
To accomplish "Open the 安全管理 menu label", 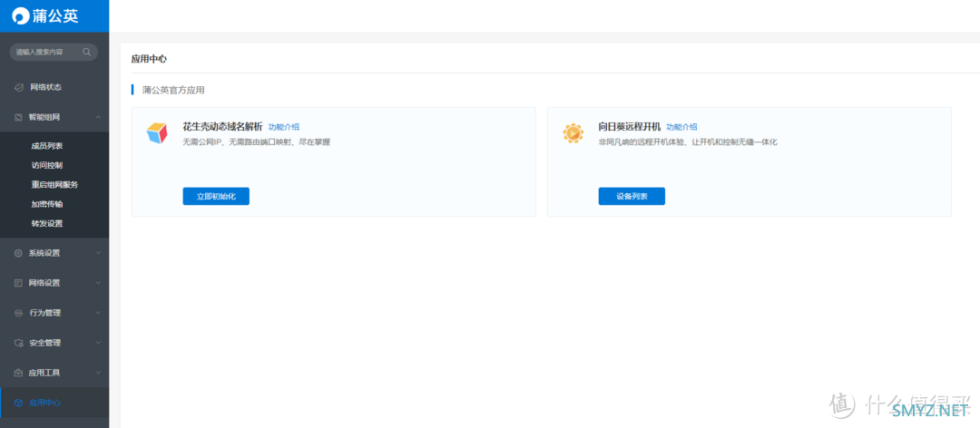I will point(44,343).
